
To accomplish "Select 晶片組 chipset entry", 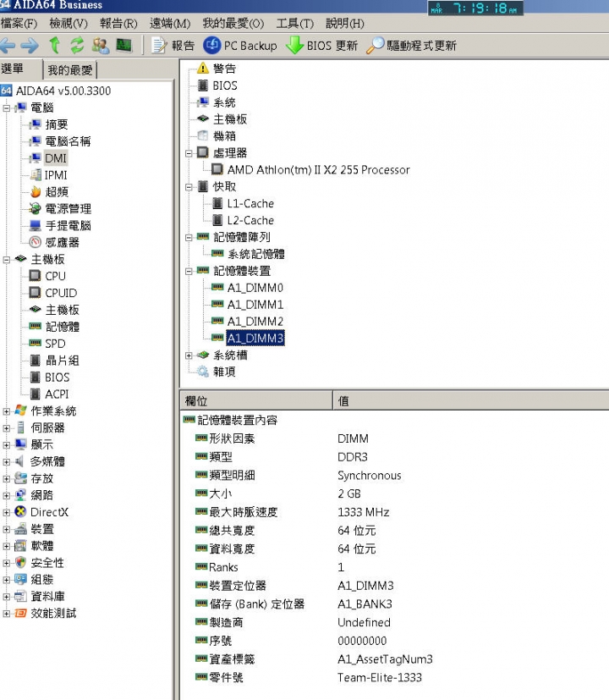I will 62,361.
